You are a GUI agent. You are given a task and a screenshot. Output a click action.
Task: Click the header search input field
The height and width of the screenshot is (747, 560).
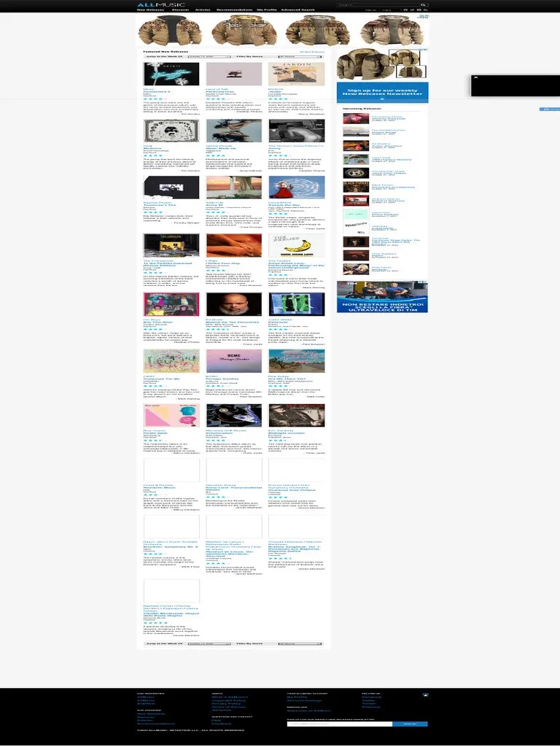377,5
